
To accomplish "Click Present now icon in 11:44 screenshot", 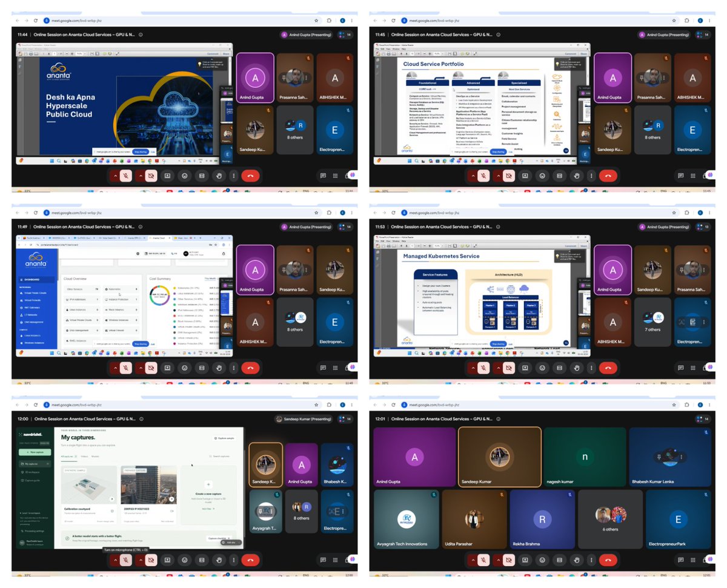I will pos(167,176).
